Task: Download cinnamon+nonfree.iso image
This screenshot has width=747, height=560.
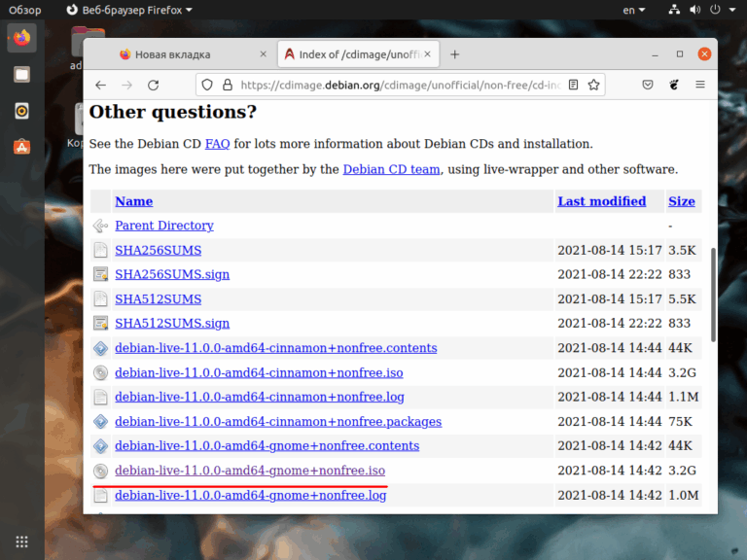Action: pos(259,373)
